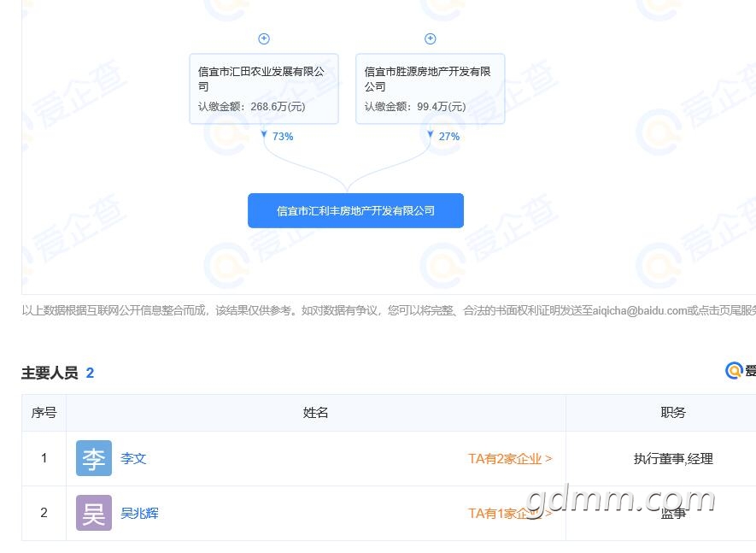Open 信宜市汇田农业发展有限公司 shareholder node
This screenshot has height=553, width=756.
[x=264, y=89]
